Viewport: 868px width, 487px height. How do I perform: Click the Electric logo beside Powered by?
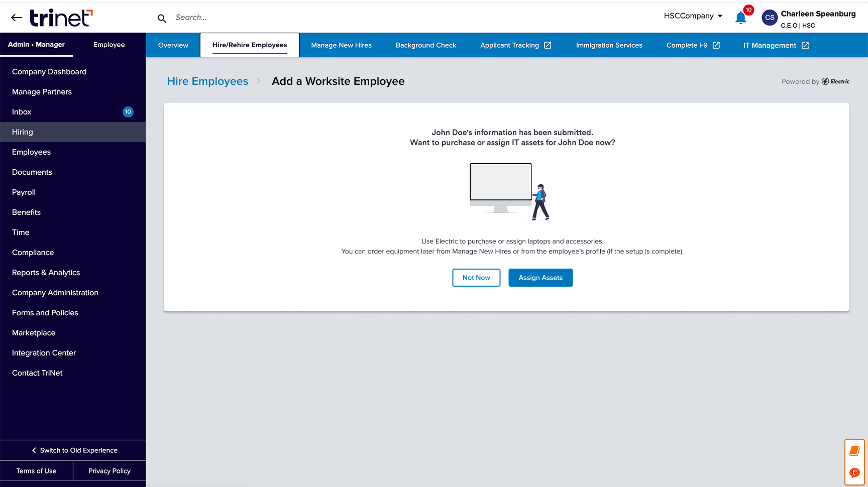coord(835,81)
